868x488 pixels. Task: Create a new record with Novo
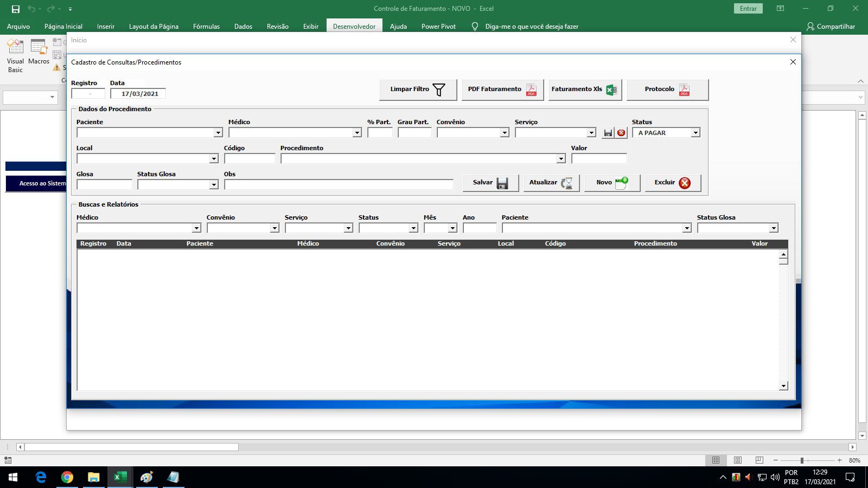pyautogui.click(x=612, y=183)
